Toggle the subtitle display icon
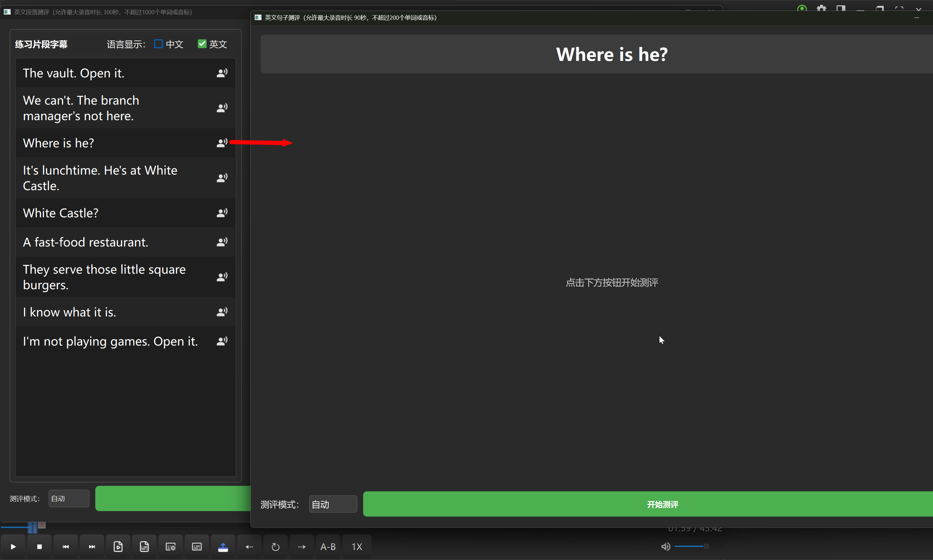The width and height of the screenshot is (933, 560). (x=197, y=546)
